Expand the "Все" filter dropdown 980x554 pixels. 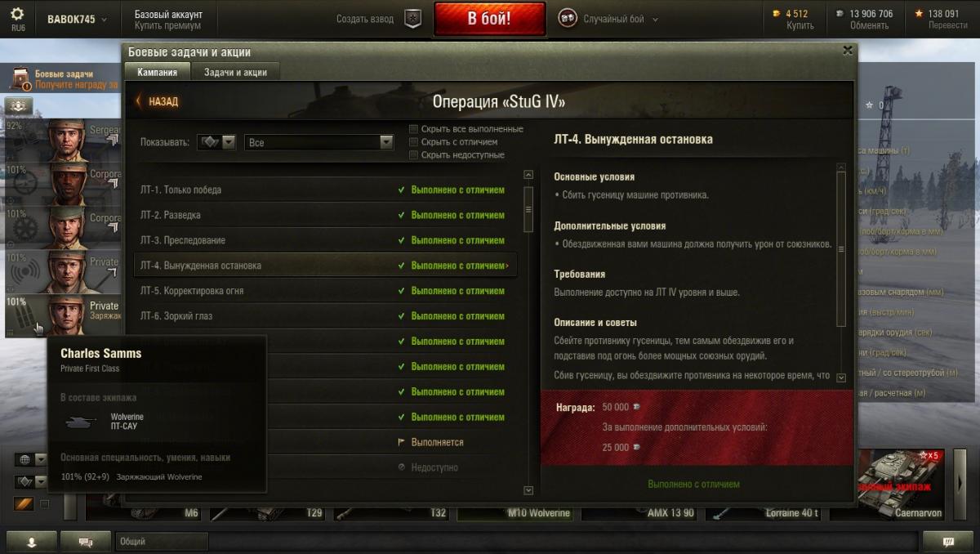[319, 142]
